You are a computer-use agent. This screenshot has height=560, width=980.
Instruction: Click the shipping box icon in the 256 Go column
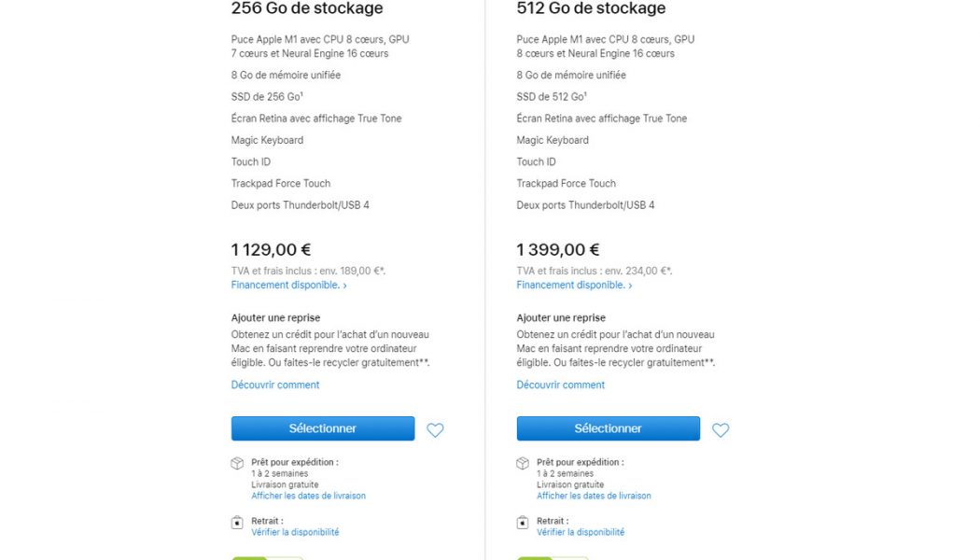pyautogui.click(x=237, y=462)
